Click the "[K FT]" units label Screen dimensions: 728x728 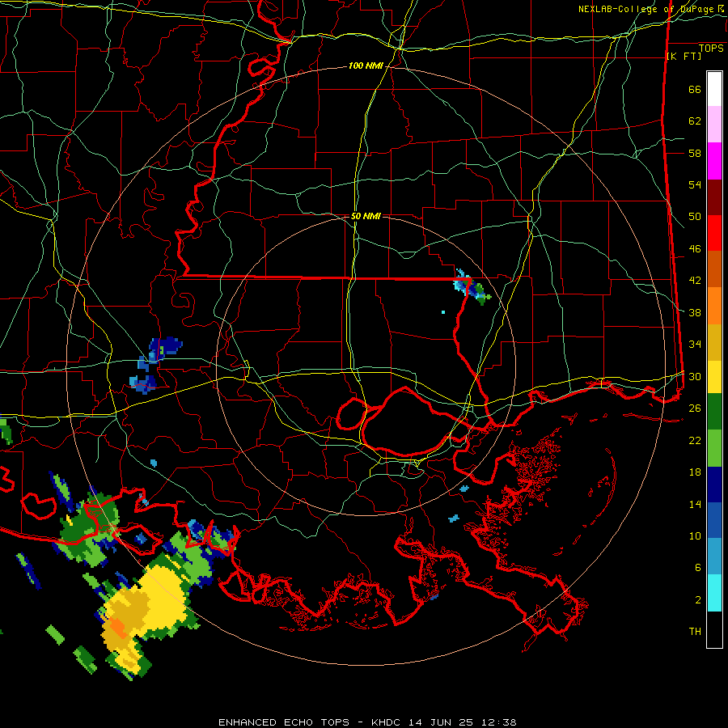point(684,57)
